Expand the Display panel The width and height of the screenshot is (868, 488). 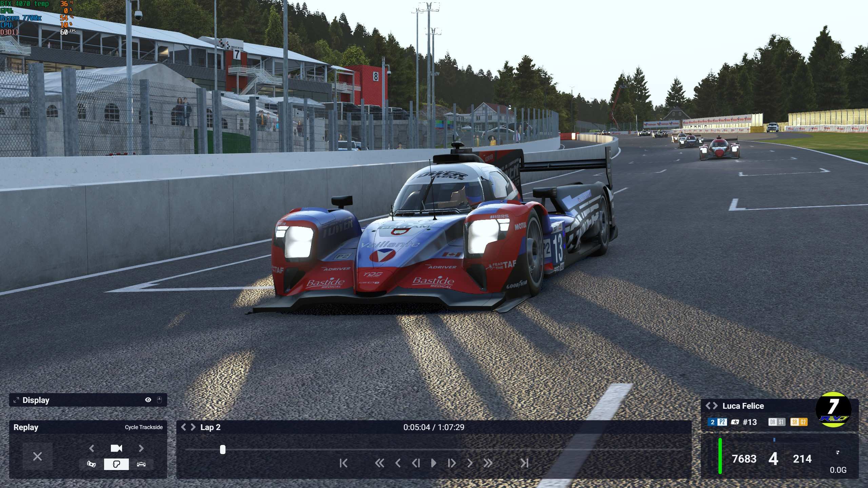(16, 400)
